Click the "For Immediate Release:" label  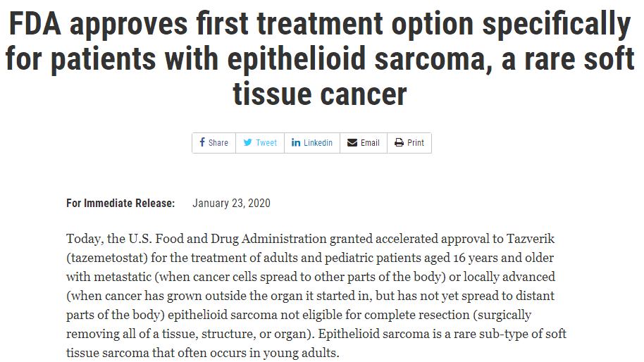[x=120, y=203]
